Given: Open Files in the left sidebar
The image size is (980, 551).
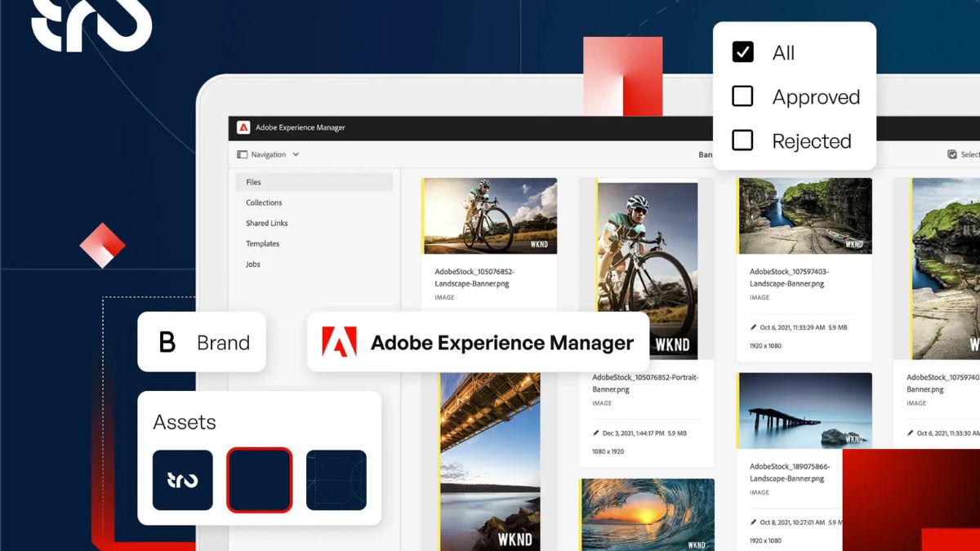Looking at the screenshot, I should click(x=314, y=182).
